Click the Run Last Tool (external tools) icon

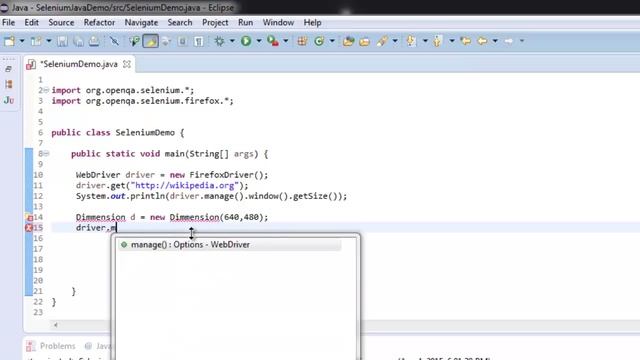273,41
